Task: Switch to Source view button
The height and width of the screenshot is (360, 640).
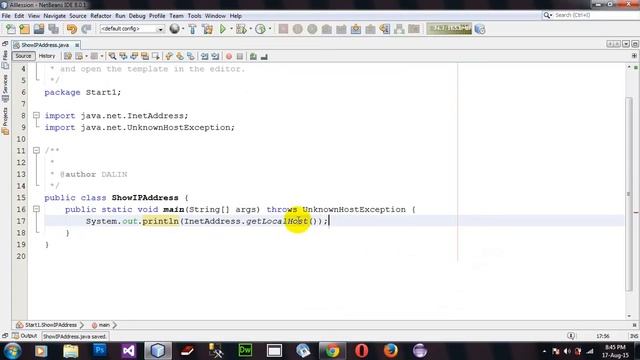Action: click(x=23, y=56)
